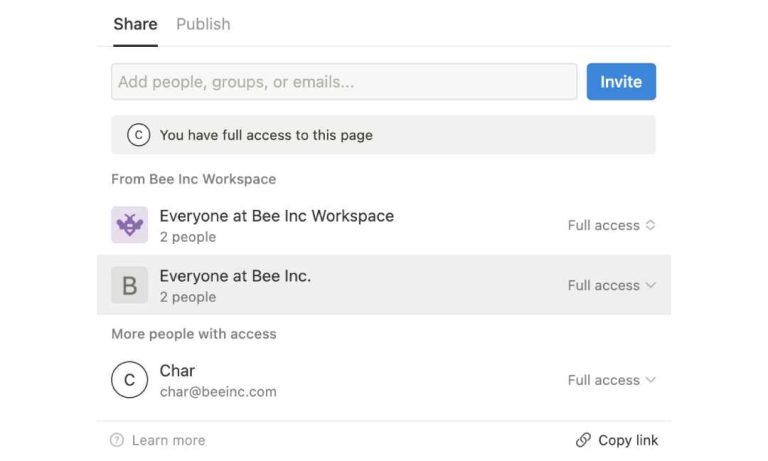Select the 'You have full access' banner text
The width and height of the screenshot is (768, 461).
(266, 135)
